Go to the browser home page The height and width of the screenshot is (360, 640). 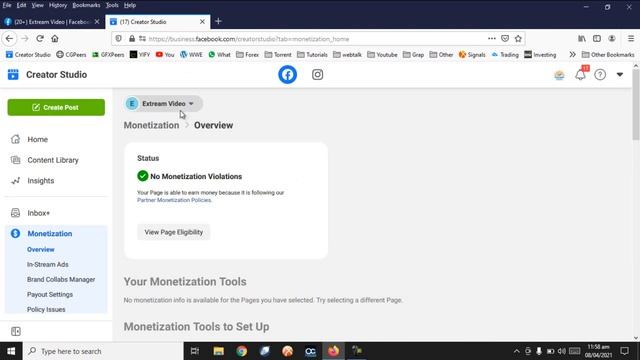(x=55, y=39)
